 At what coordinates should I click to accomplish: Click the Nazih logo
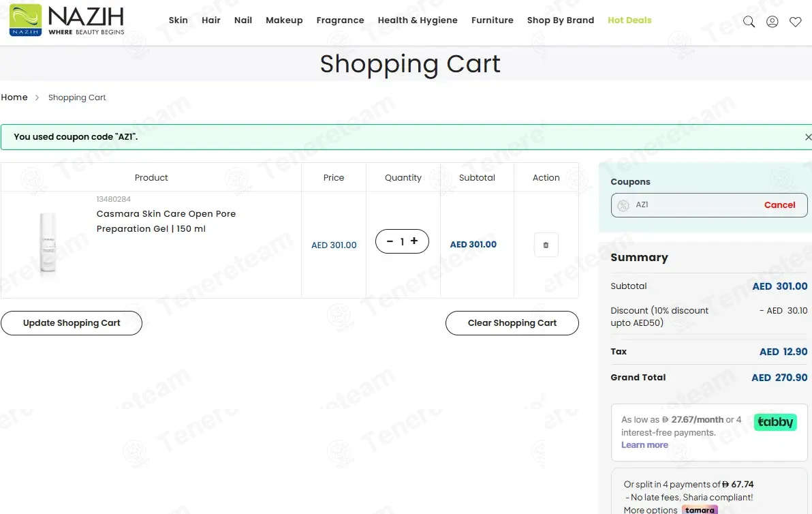[x=67, y=20]
